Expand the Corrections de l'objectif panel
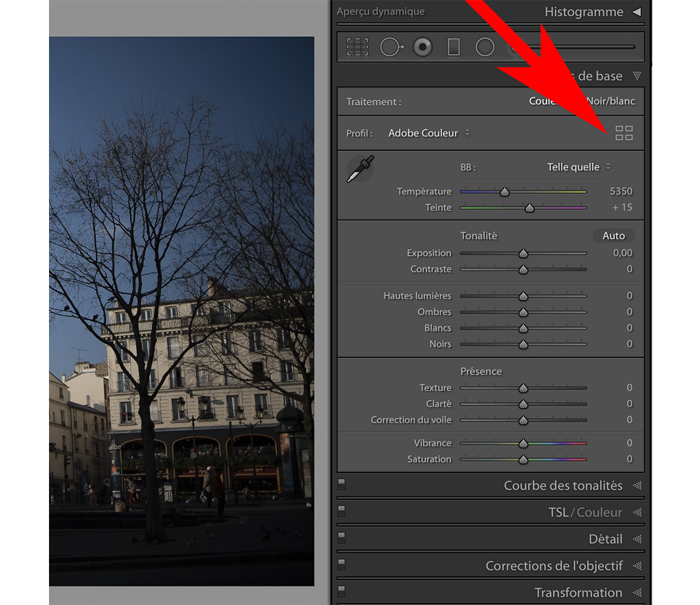This screenshot has width=700, height=605. point(636,566)
